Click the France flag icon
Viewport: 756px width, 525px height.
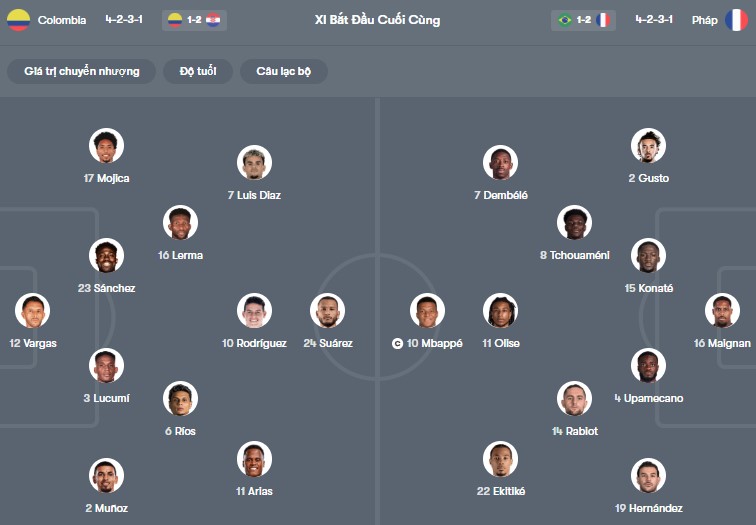click(x=736, y=20)
